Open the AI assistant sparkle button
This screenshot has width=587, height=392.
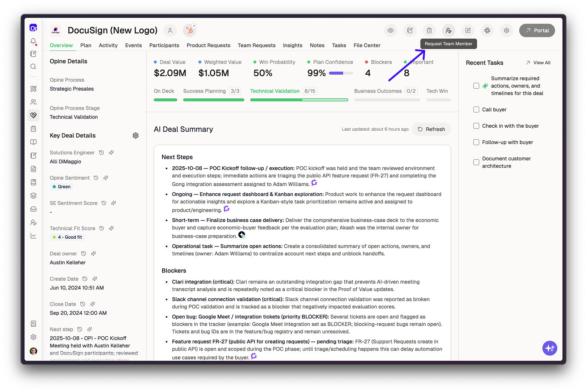click(549, 348)
